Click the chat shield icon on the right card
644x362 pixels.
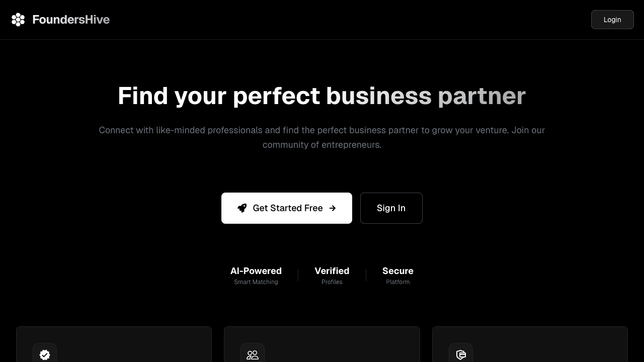461,354
